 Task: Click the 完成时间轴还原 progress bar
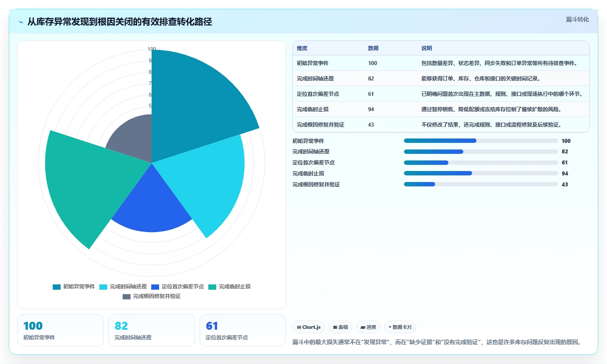[481, 152]
